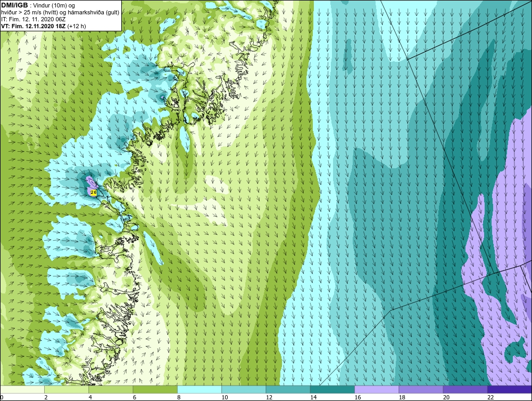Click the scale label '14'
This screenshot has height=401, width=532.
[313, 398]
